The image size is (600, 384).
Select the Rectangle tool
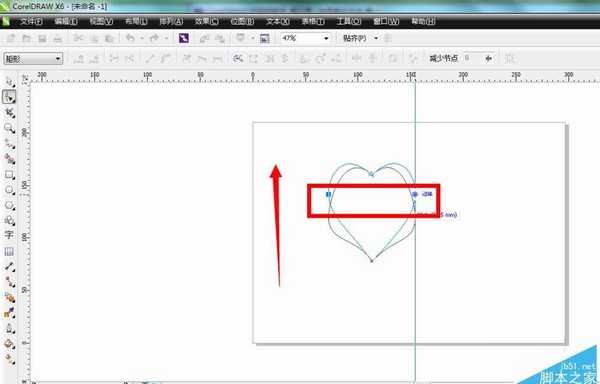9,175
